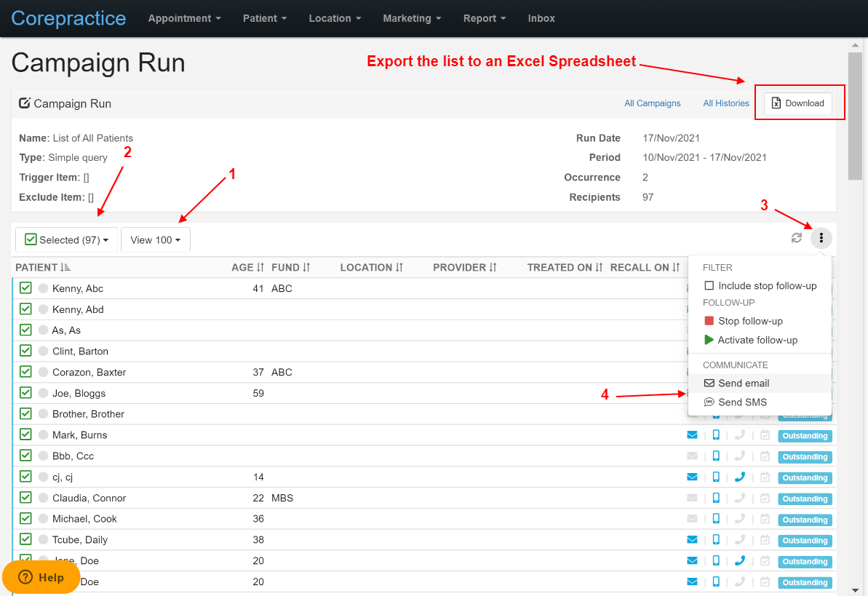Click the vertical scrollbar thumb
The height and width of the screenshot is (596, 868).
pos(856,116)
